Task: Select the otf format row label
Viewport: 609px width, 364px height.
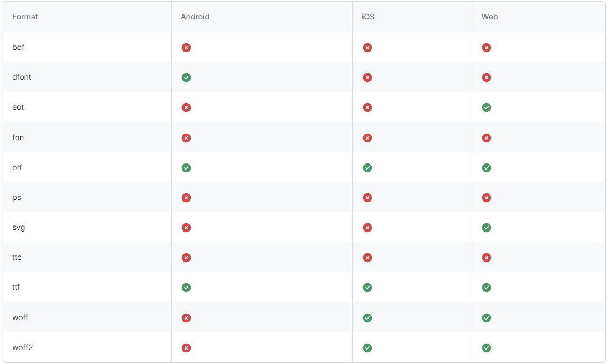Action: click(17, 167)
